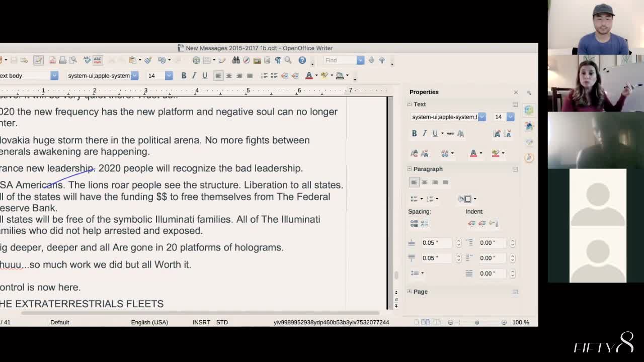Open OpenOffice Help

302,60
